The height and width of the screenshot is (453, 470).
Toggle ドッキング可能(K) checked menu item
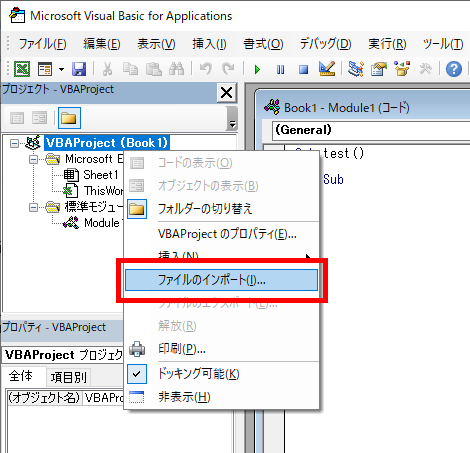coord(221,374)
